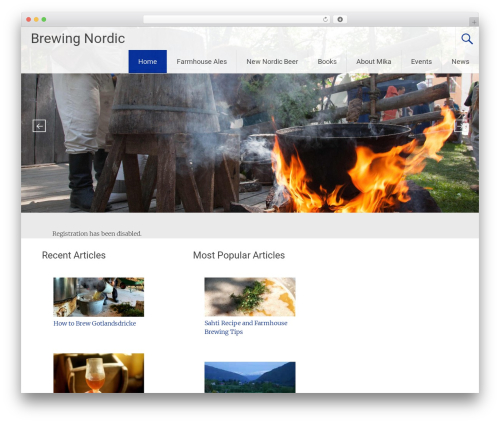This screenshot has width=500, height=423.
Task: Click the cauldron fire slider image
Action: (x=250, y=143)
